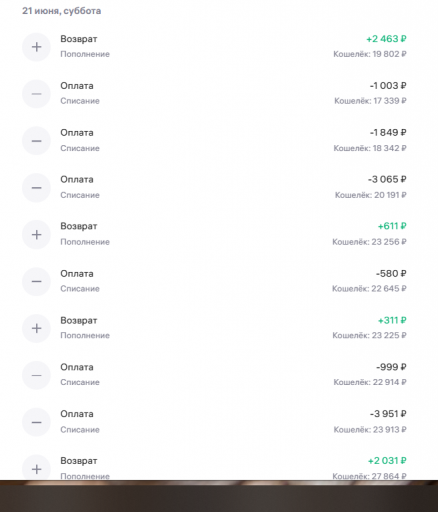Viewport: 438px width, 512px height.
Task: Select the -1 849 ₽ amount
Action: [x=388, y=133]
